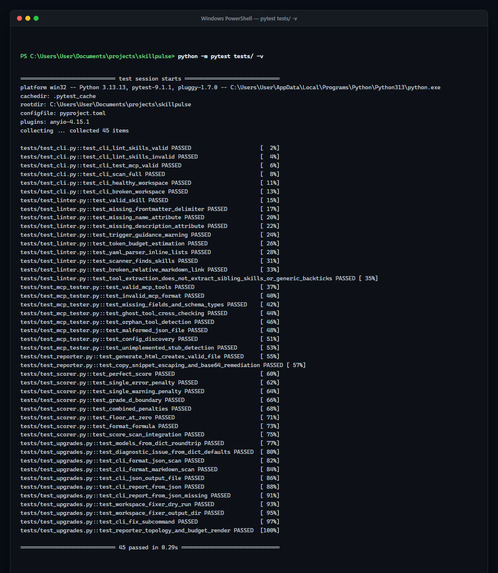Click the test_broken_relative_markdown_link line
Screen dimensions: 498x573
click(x=150, y=270)
